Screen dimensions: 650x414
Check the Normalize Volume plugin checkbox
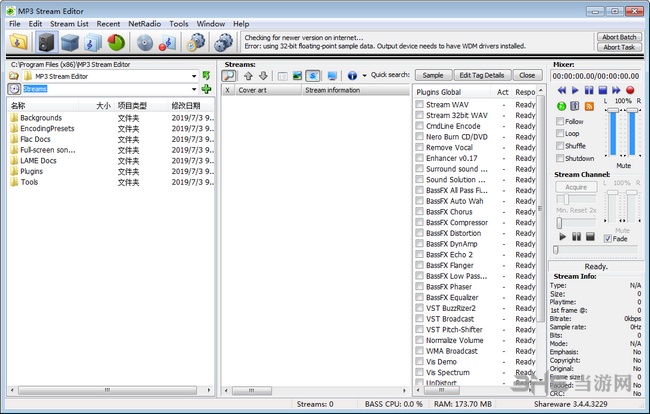(x=420, y=340)
